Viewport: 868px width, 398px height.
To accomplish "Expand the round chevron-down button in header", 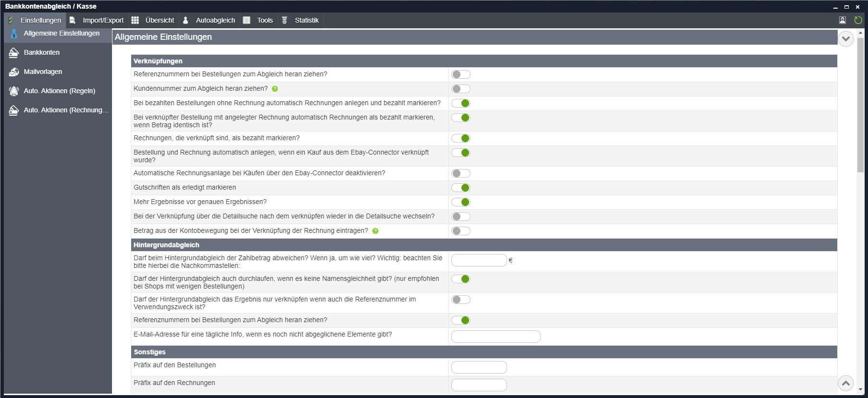I will pos(845,38).
